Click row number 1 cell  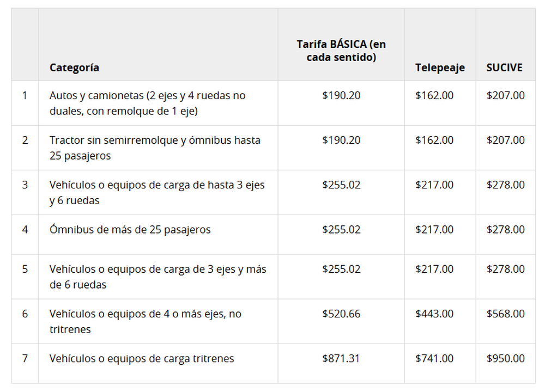(x=25, y=96)
